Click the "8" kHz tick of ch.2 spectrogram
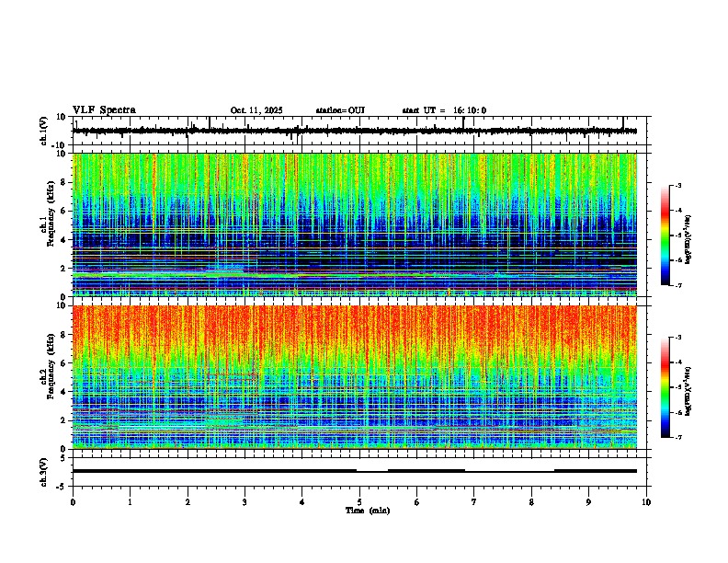Viewport: 728px width, 563px height. pos(64,335)
